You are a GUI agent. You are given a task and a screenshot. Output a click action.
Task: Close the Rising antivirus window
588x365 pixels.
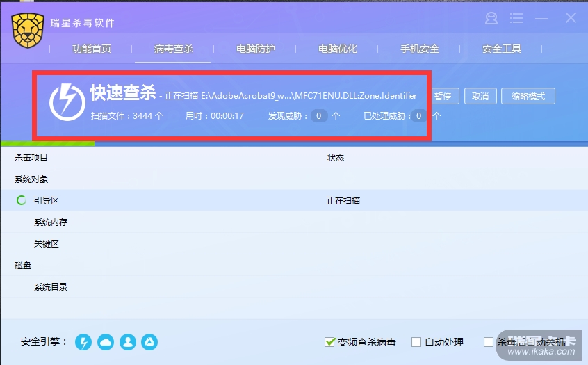click(x=571, y=17)
